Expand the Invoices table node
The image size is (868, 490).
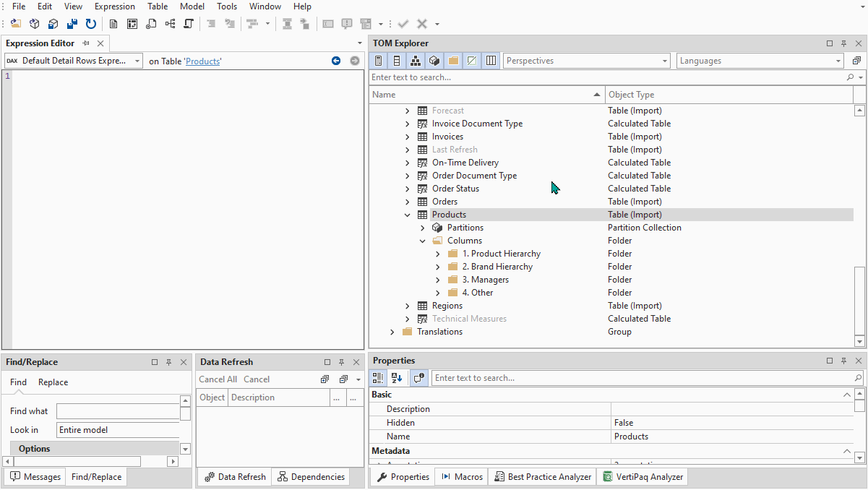tap(407, 136)
